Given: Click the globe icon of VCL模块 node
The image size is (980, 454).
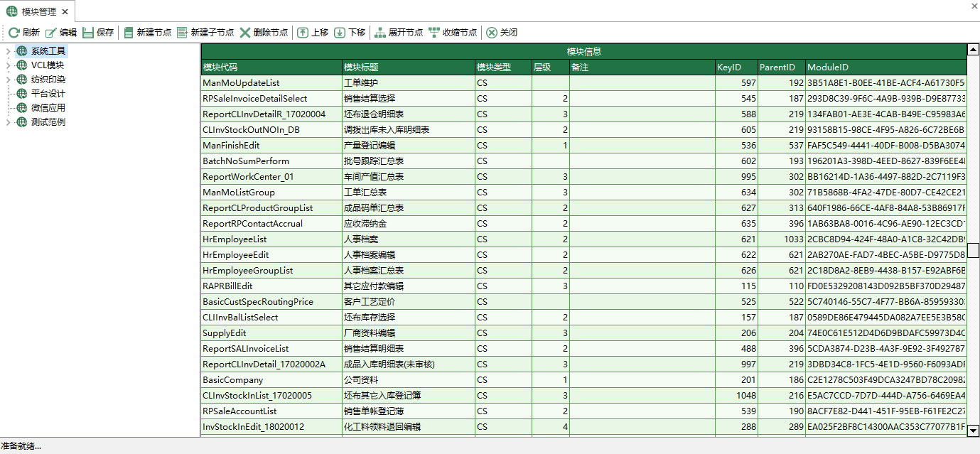Looking at the screenshot, I should (21, 65).
